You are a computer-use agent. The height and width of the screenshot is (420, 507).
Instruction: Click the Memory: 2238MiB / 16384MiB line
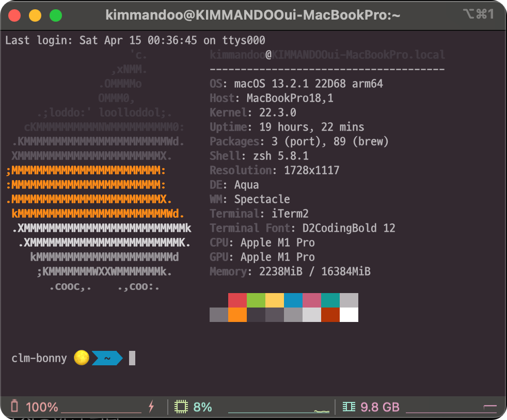click(x=290, y=271)
